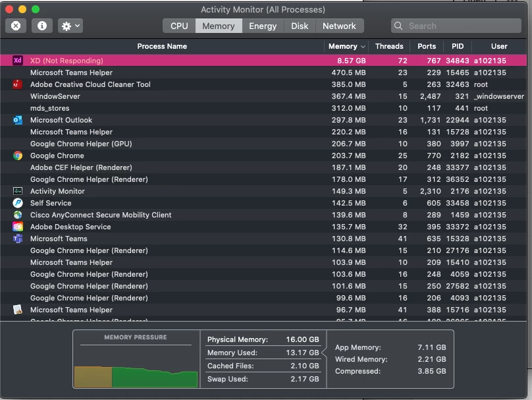Image resolution: width=532 pixels, height=400 pixels.
Task: Select Google Chrome Helper (Renderer) 99.6 MB
Action: click(x=263, y=298)
